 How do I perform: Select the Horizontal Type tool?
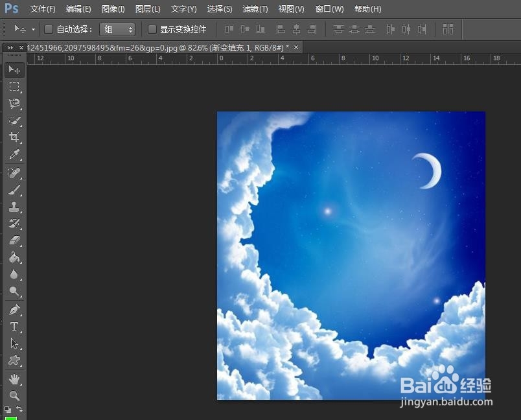pos(14,327)
